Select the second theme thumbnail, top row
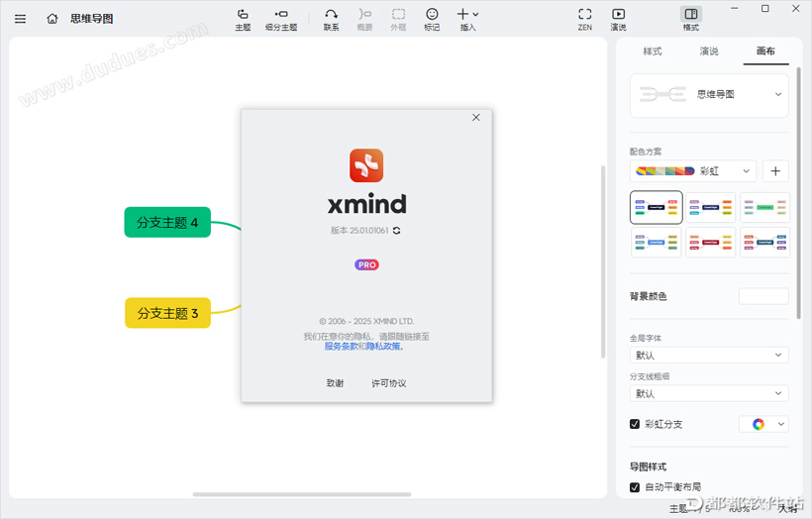This screenshot has width=812, height=519. (x=711, y=207)
